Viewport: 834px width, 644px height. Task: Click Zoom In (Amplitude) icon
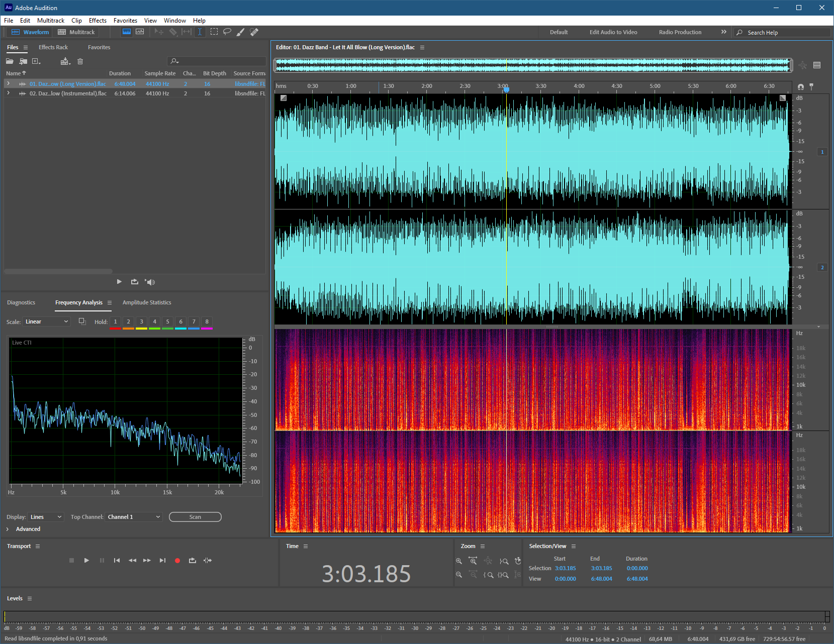(459, 561)
